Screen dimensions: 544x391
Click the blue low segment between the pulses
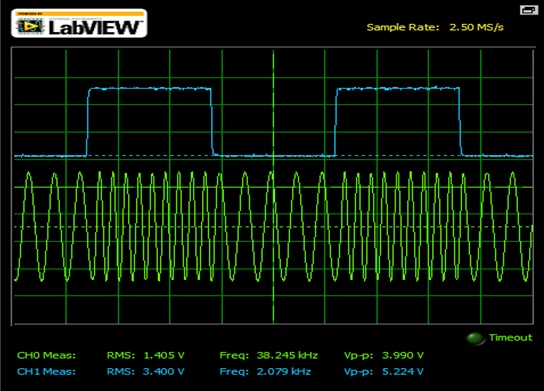pyautogui.click(x=274, y=155)
